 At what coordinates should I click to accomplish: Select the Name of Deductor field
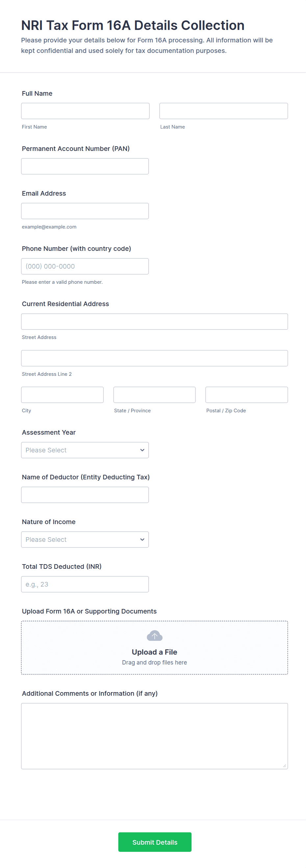coord(85,494)
